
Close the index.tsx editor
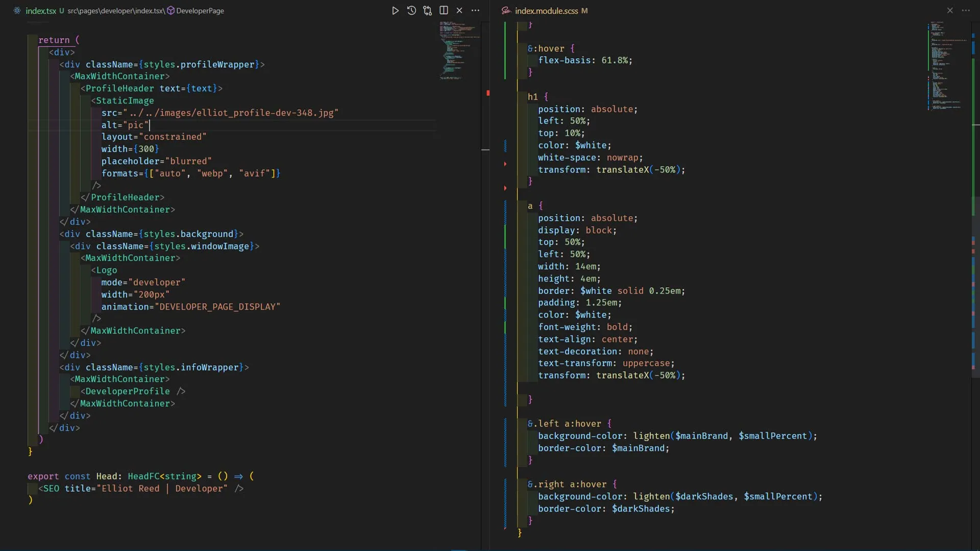[460, 10]
